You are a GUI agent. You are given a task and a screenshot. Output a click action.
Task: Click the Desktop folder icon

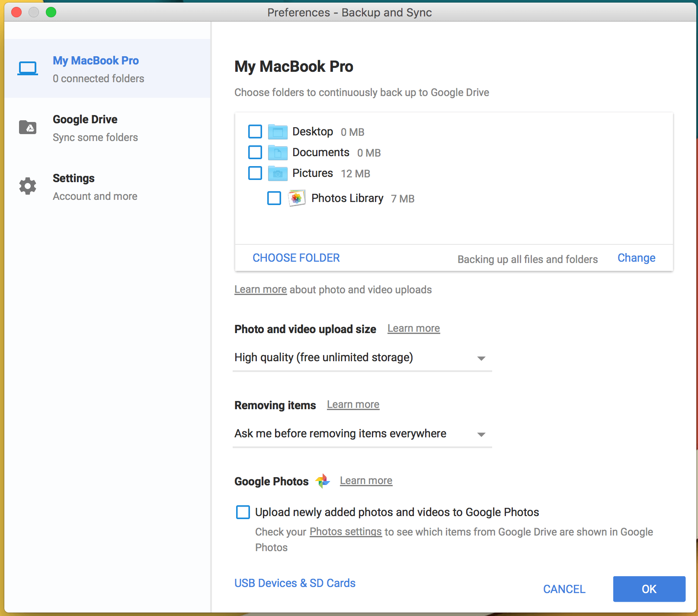tap(278, 132)
